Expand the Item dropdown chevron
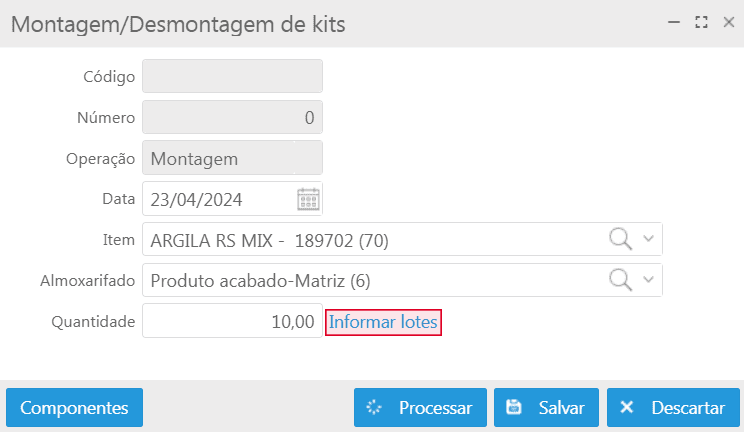This screenshot has width=744, height=432. 648,239
